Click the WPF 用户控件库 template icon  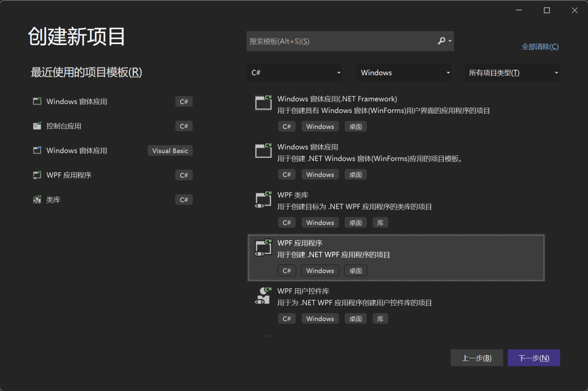[x=263, y=295]
